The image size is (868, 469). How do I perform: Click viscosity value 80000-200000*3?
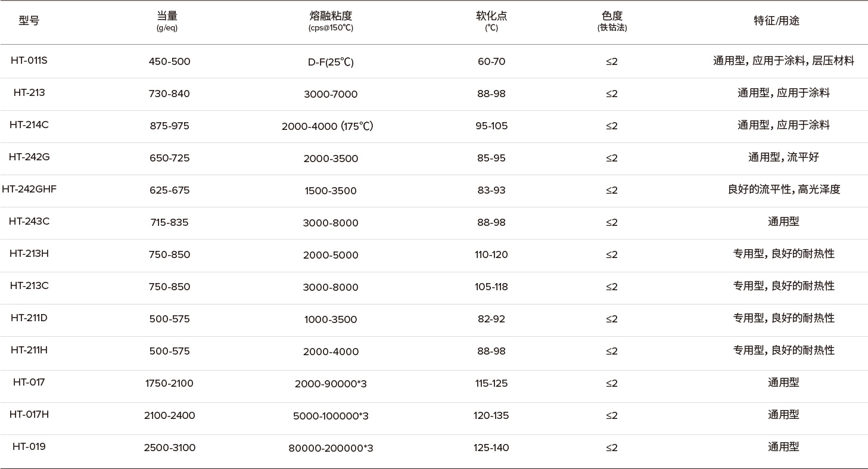(331, 448)
